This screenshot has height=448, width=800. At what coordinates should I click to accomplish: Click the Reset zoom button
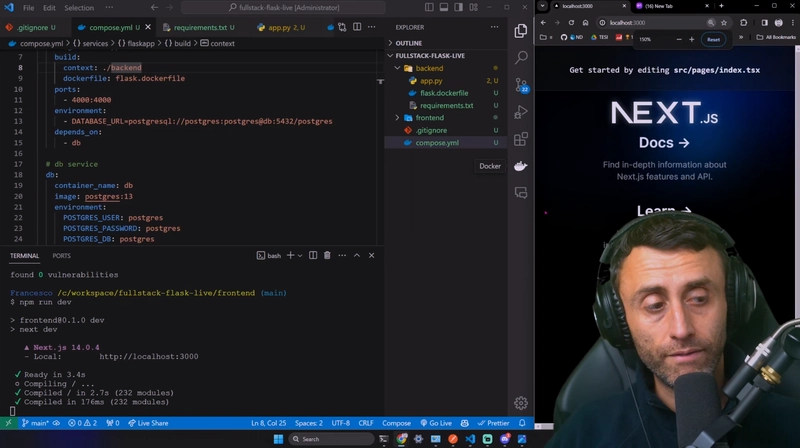[x=713, y=39]
